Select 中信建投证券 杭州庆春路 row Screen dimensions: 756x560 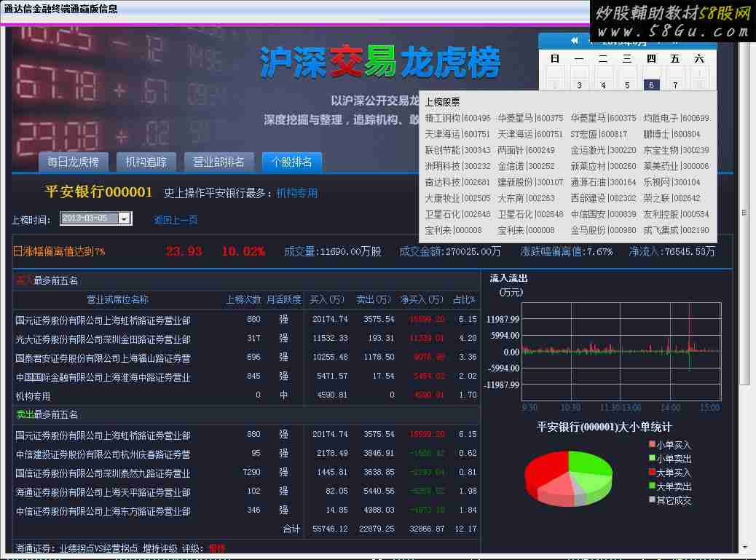point(246,454)
